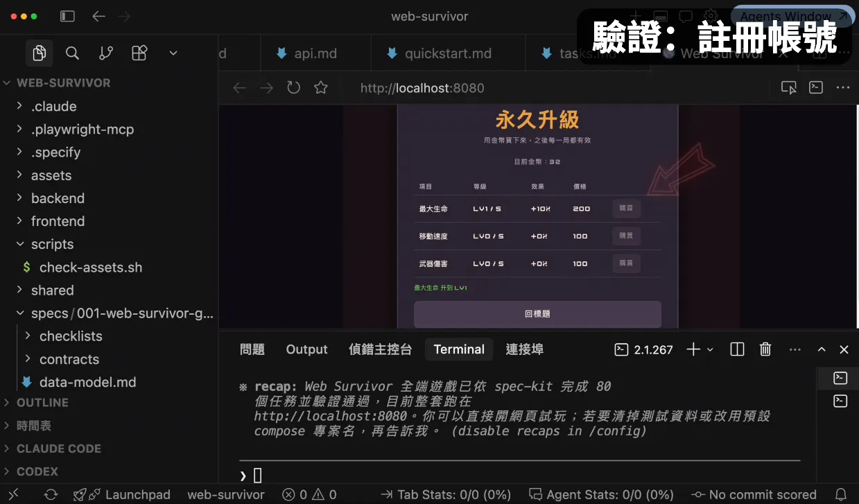Open Launchpad in status bar
Image resolution: width=859 pixels, height=504 pixels.
(122, 494)
